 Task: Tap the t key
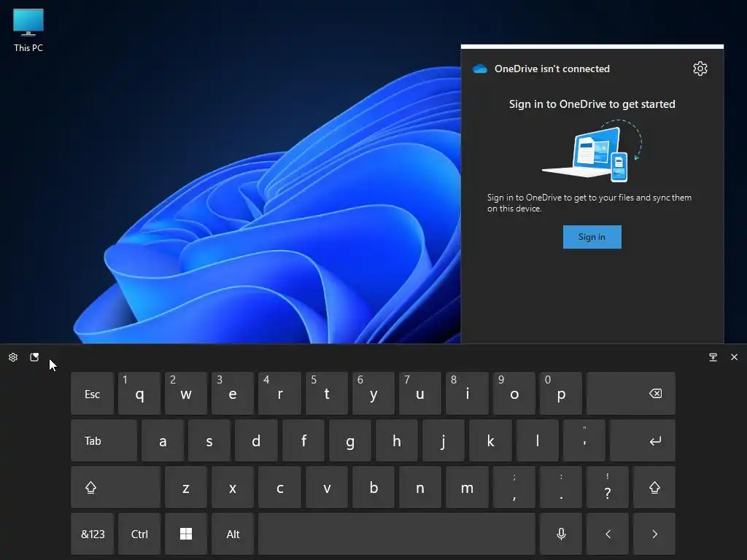326,393
